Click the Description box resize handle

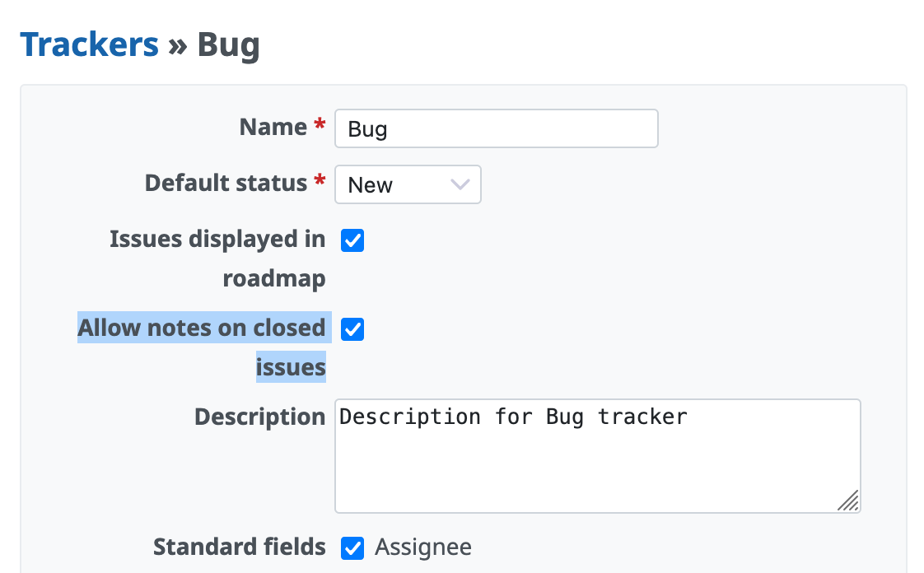pyautogui.click(x=848, y=501)
